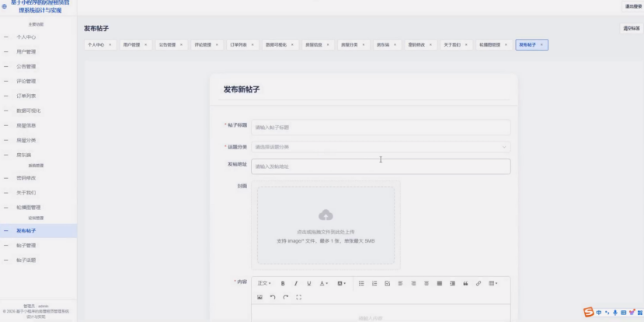Open the insert table dropdown

coord(493,283)
